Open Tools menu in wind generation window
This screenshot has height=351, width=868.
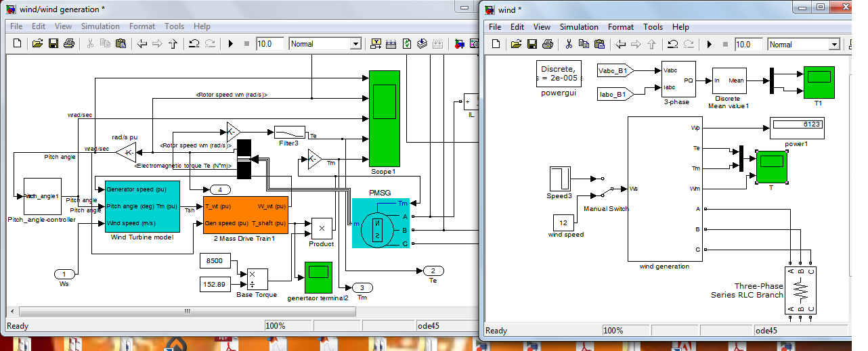[174, 26]
